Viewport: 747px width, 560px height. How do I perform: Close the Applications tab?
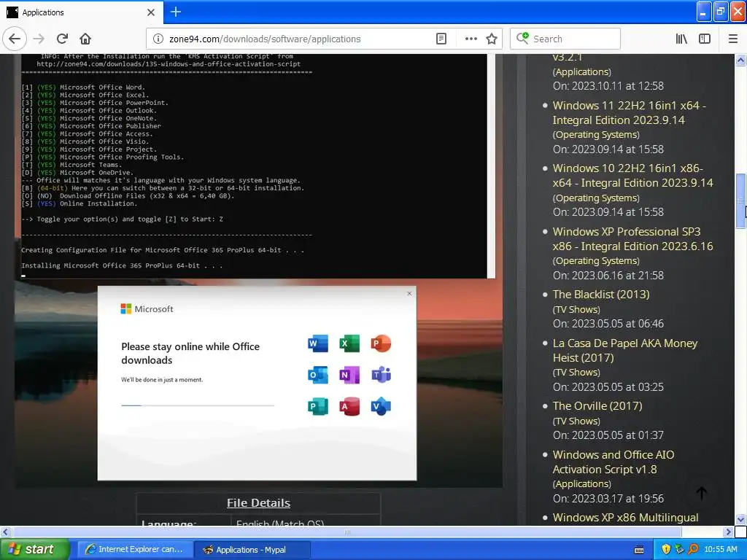150,12
